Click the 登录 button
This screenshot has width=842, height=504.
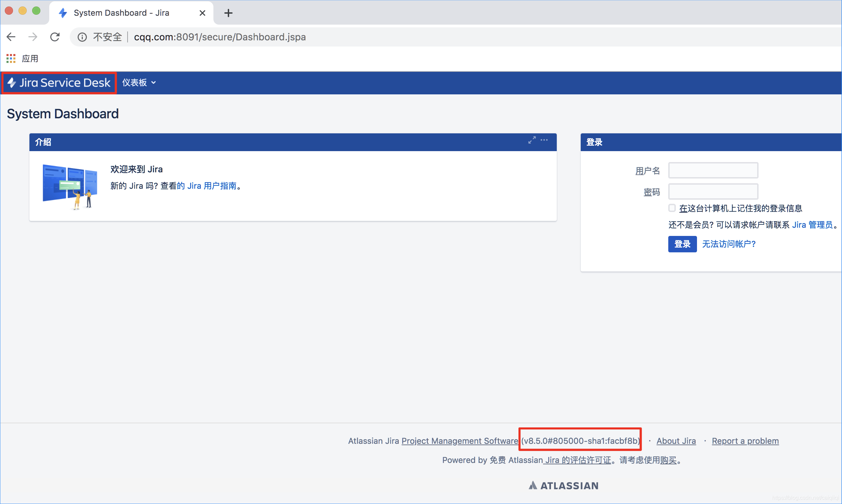pyautogui.click(x=682, y=244)
